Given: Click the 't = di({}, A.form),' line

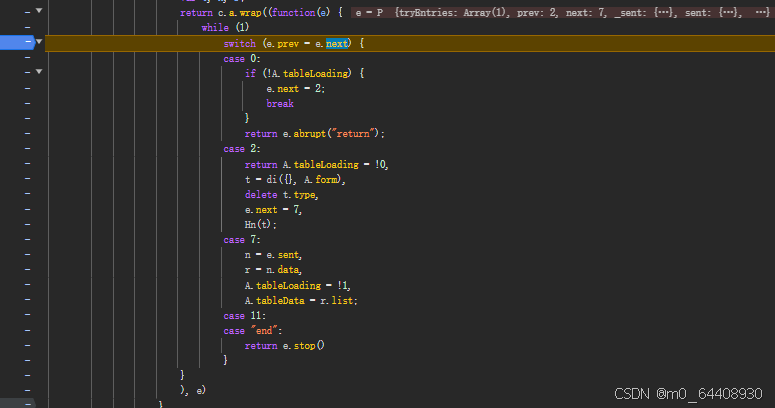Looking at the screenshot, I should tap(295, 180).
